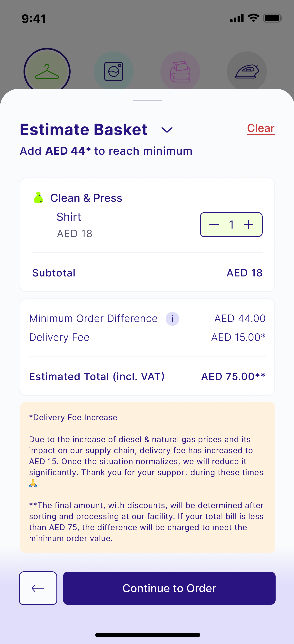Select the iron Press Only category icon
Image resolution: width=294 pixels, height=644 pixels.
(x=247, y=71)
